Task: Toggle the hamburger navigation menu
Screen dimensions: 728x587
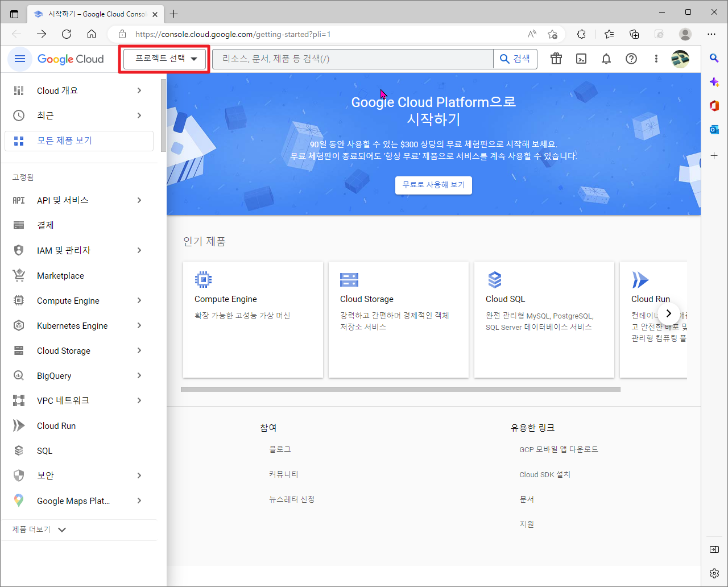Action: coord(20,59)
